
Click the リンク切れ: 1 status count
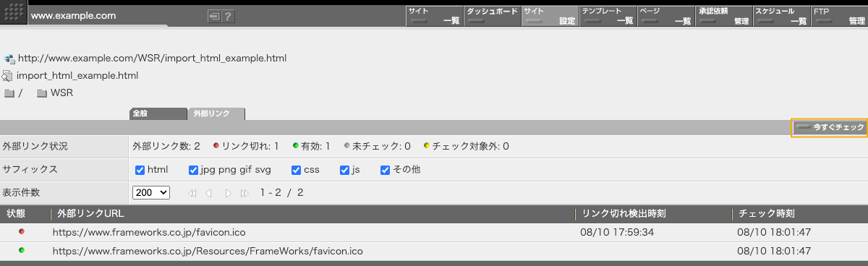pyautogui.click(x=246, y=146)
